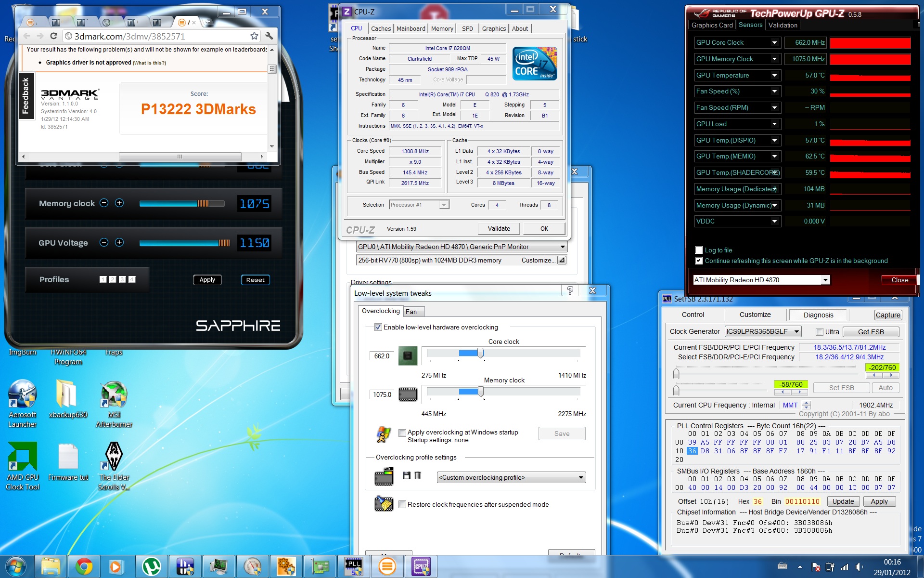Open 'What is this?' driver link
Viewport: 924px width, 578px height.
point(150,63)
